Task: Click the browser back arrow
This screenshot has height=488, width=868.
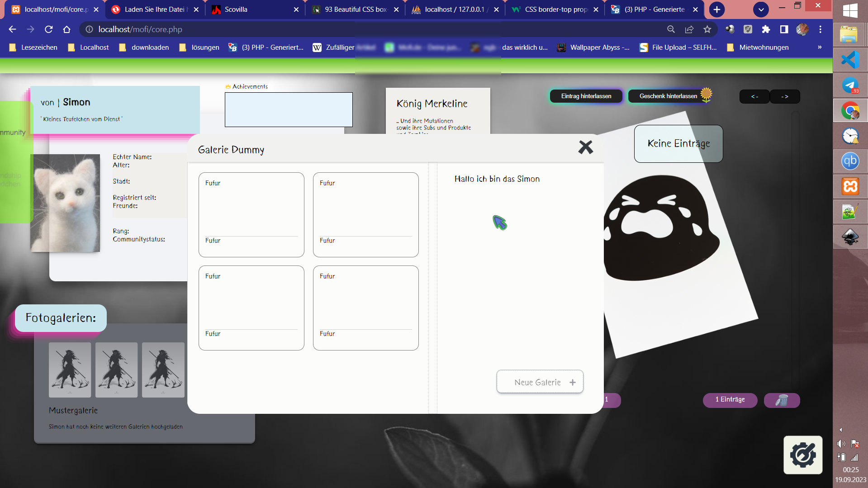Action: pos(12,29)
